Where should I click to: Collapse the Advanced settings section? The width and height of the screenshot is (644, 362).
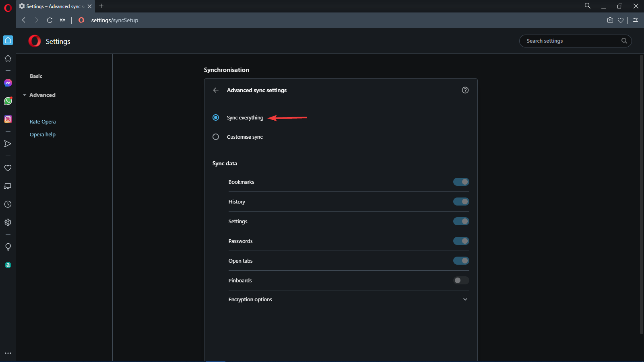pyautogui.click(x=42, y=95)
